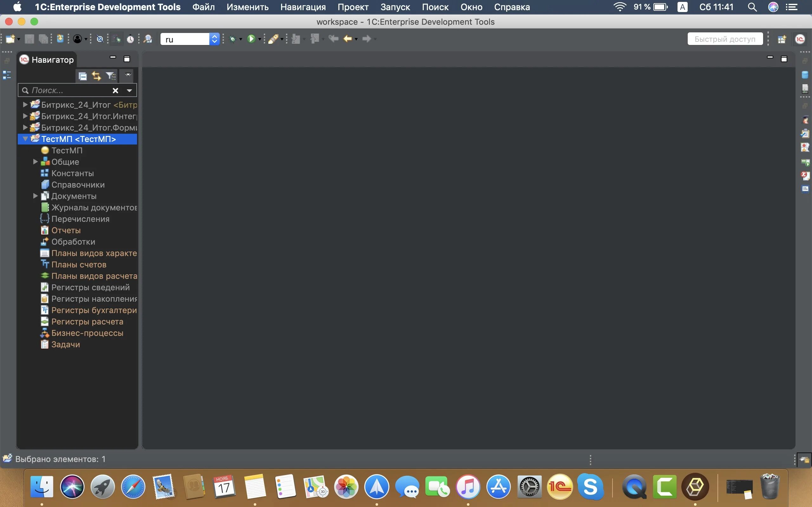
Task: Click the green Run launch button
Action: pyautogui.click(x=251, y=39)
